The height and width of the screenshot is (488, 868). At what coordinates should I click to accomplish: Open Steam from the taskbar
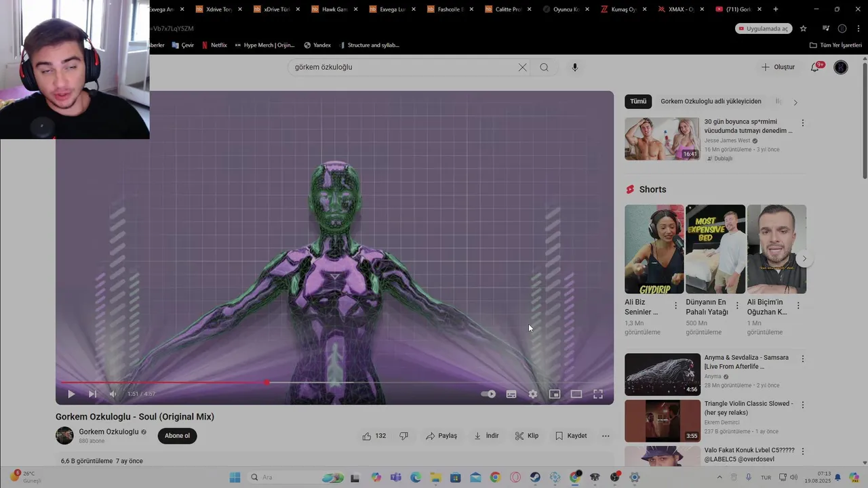tap(535, 477)
